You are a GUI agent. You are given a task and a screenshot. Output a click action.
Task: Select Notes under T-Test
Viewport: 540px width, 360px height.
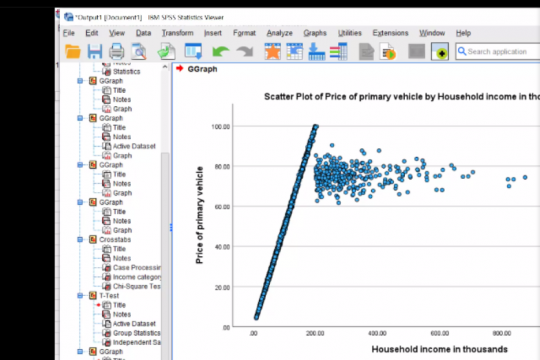tap(122, 314)
